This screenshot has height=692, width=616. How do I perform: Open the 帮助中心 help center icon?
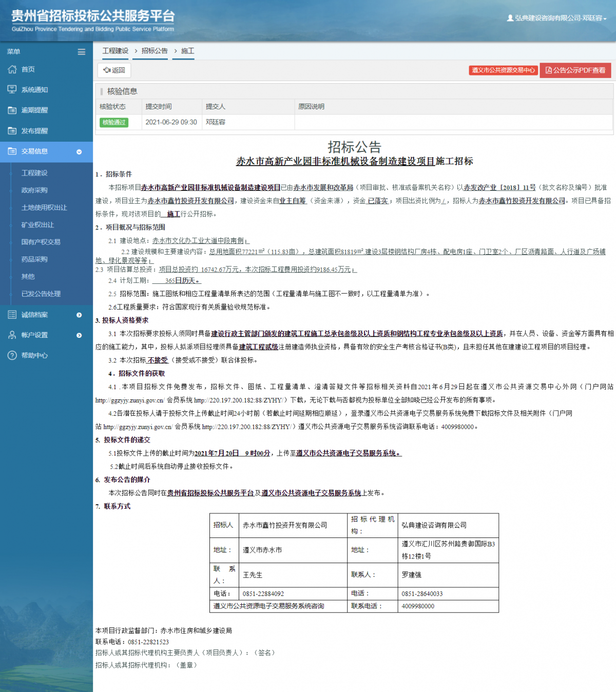pos(11,355)
